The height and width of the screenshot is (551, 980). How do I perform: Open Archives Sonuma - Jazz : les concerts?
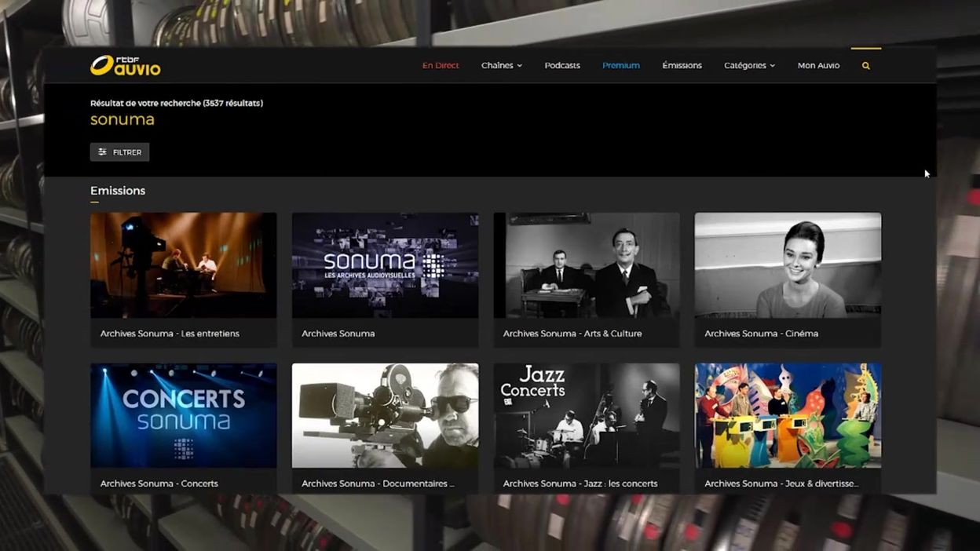tap(587, 415)
